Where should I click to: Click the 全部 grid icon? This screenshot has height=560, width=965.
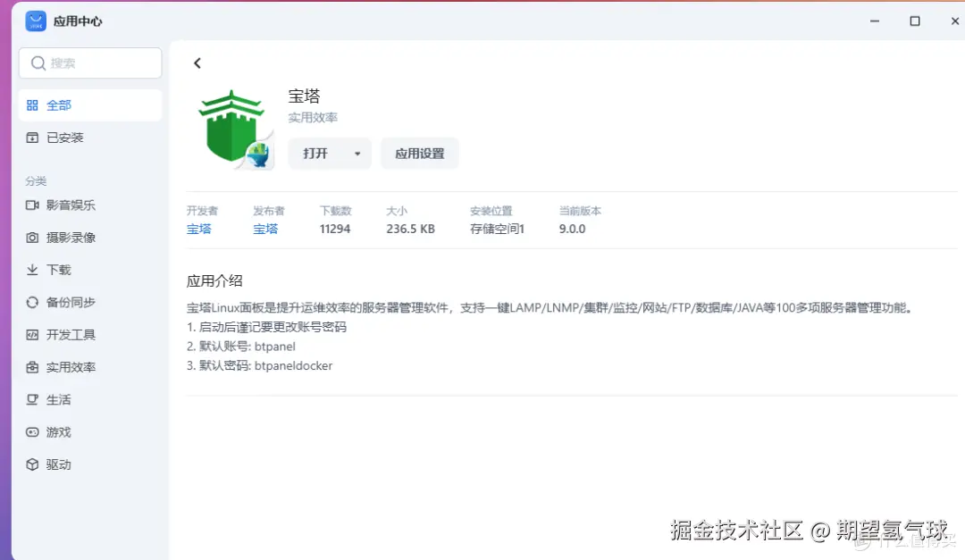click(x=33, y=105)
